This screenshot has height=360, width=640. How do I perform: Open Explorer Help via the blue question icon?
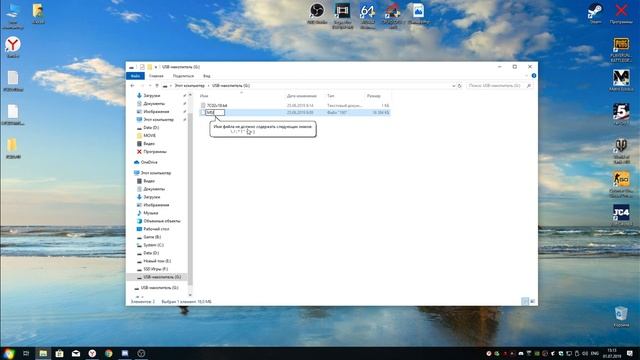click(533, 76)
